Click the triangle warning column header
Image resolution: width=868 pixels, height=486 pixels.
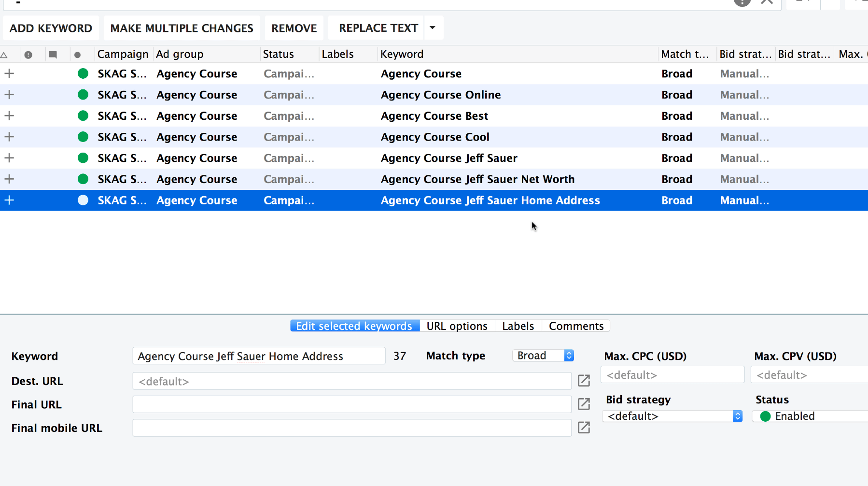click(x=4, y=55)
